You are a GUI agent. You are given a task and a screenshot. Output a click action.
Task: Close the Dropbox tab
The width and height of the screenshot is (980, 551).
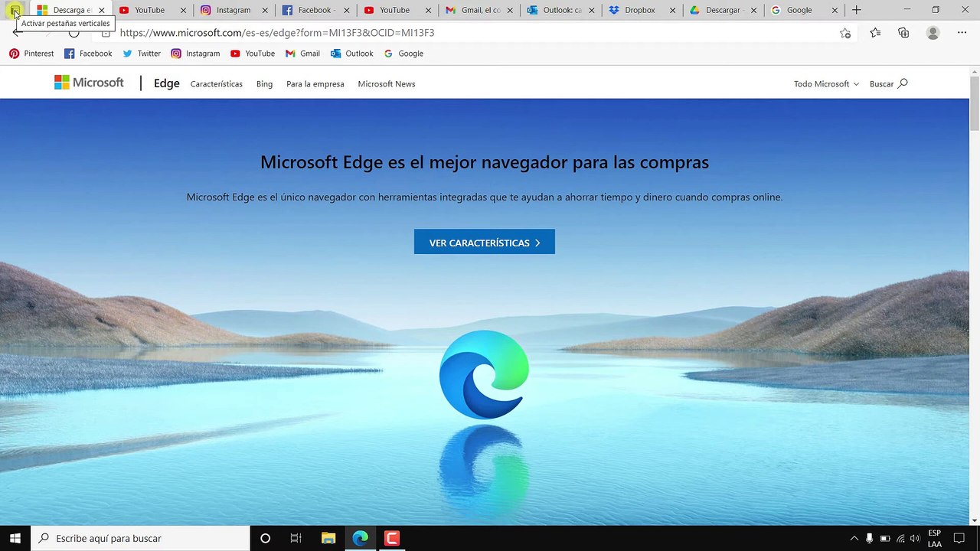673,11
